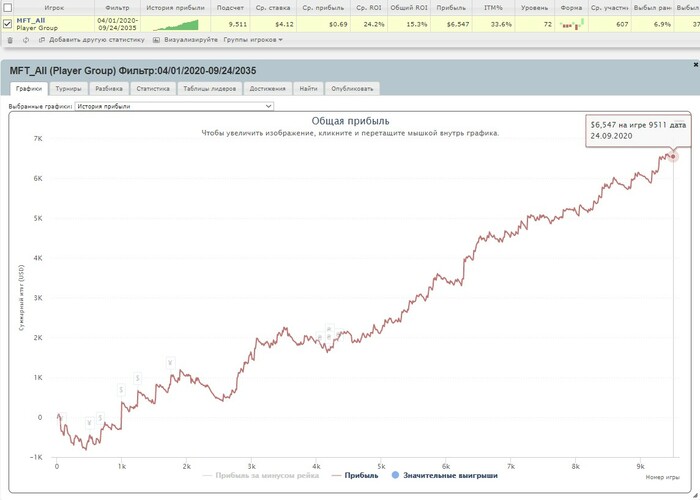Switch to the Графики tab

[29, 88]
